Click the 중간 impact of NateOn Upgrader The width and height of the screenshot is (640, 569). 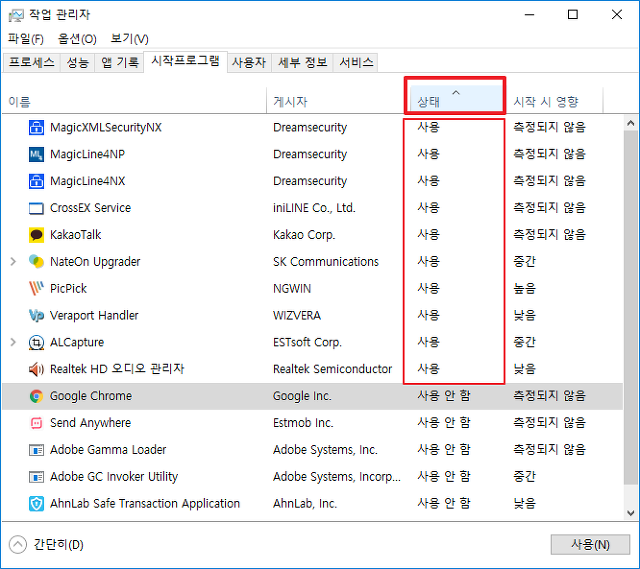(x=524, y=262)
